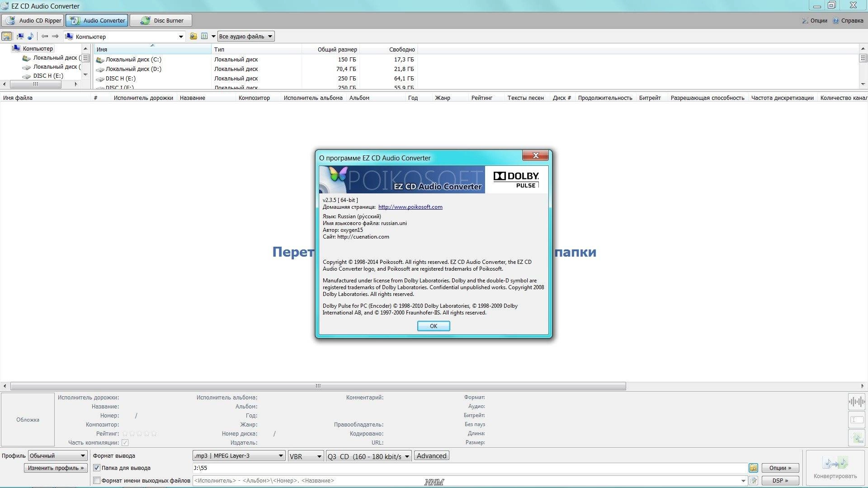
Task: Sort tracks by Продолжительность column
Action: point(605,98)
